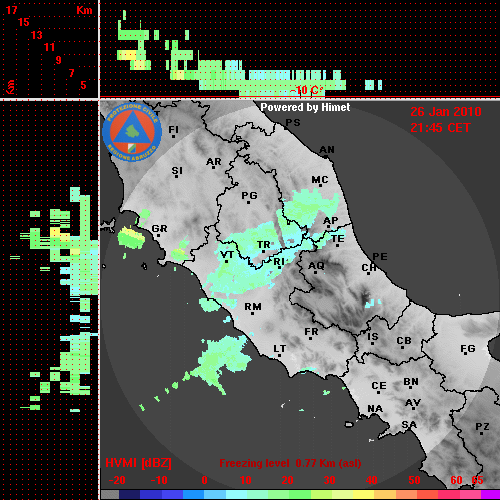The width and height of the screenshot is (500, 500).
Task: Click the AQ city marker
Action: [316, 272]
